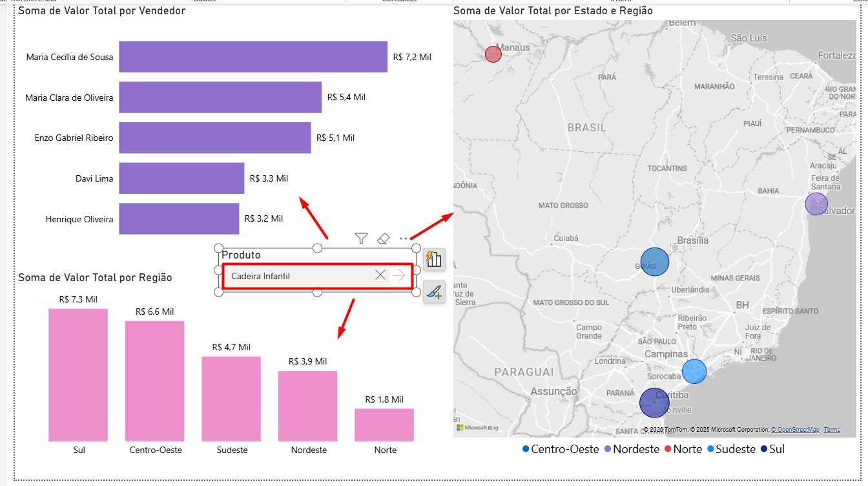868x486 pixels.
Task: Click the format paintbrush icon beside slicer
Action: click(x=434, y=293)
